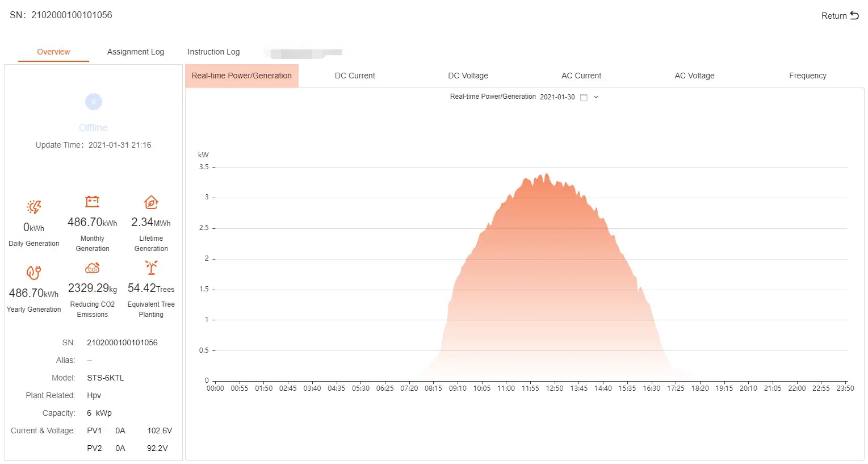Click the Equivalent Tree Planting icon
Viewport: 868px width, 464px height.
coord(151,267)
